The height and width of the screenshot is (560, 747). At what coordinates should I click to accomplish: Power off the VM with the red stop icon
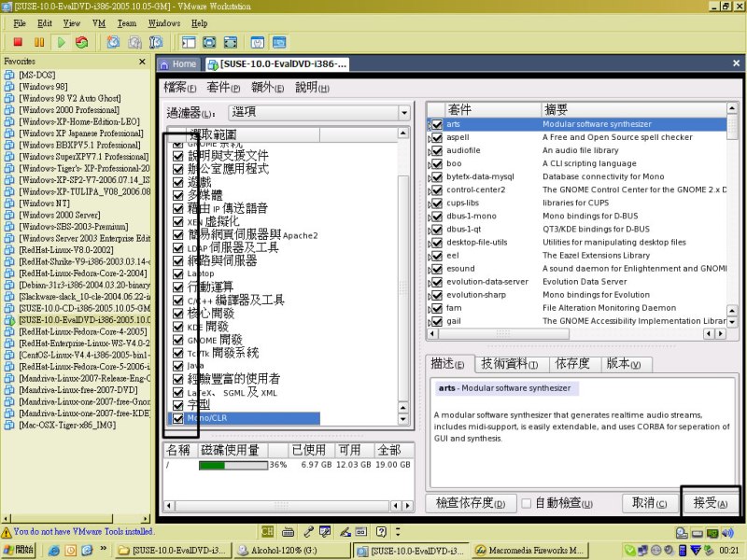click(18, 42)
